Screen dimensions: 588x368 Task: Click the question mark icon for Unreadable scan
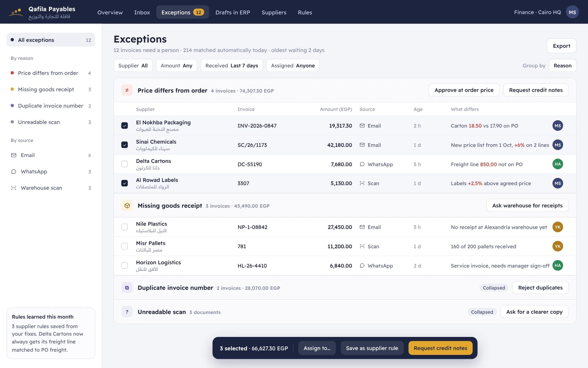coord(127,312)
